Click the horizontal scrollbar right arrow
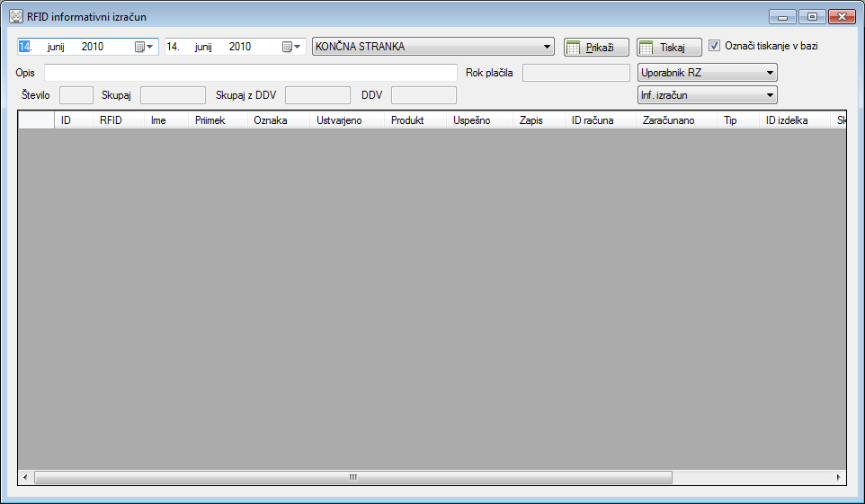865x504 pixels. (838, 477)
